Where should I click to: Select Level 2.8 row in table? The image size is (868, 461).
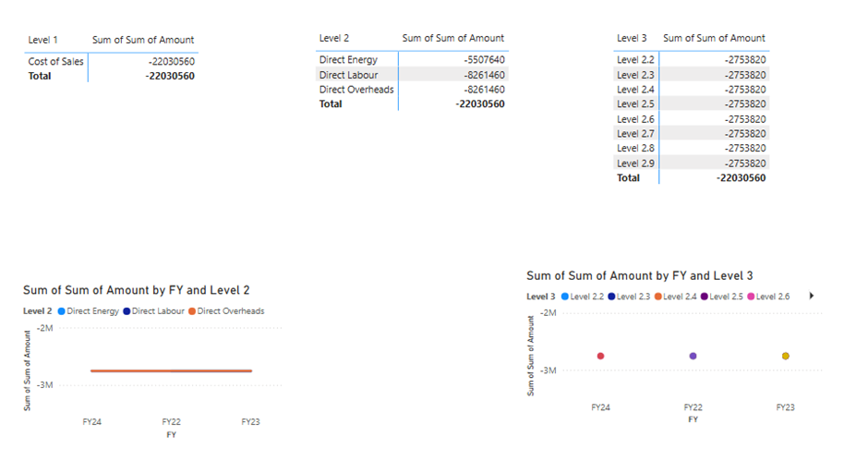pyautogui.click(x=692, y=149)
